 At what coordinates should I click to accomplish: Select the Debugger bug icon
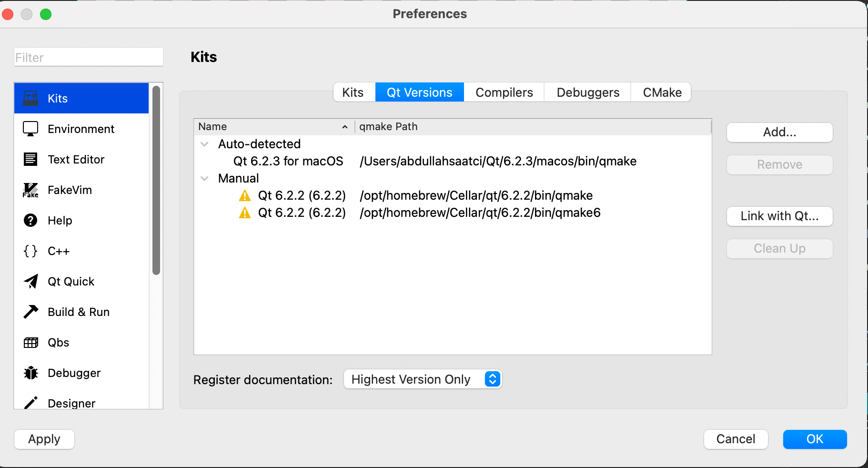(x=30, y=373)
